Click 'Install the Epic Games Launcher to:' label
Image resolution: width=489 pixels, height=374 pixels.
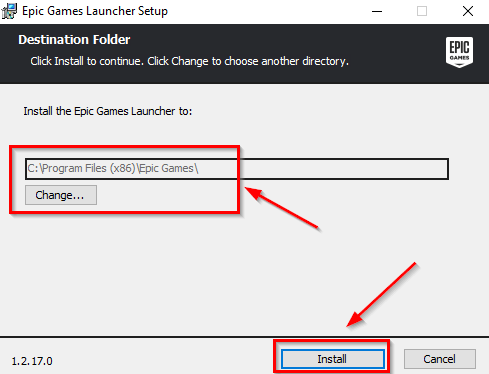pos(108,111)
